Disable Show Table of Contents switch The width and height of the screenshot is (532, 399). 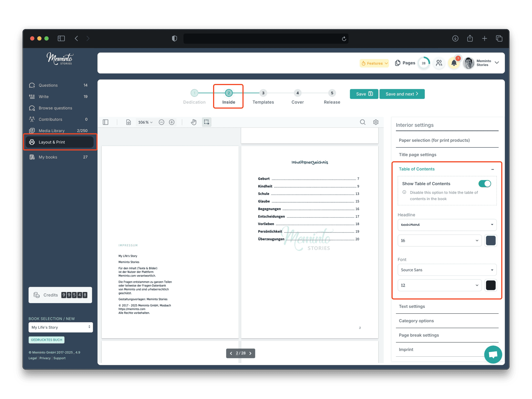point(485,184)
